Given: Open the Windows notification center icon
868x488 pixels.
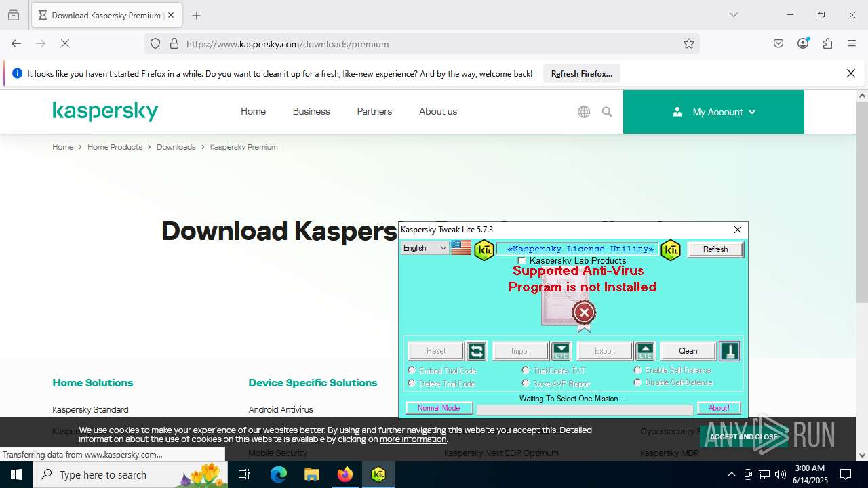Looking at the screenshot, I should [846, 474].
